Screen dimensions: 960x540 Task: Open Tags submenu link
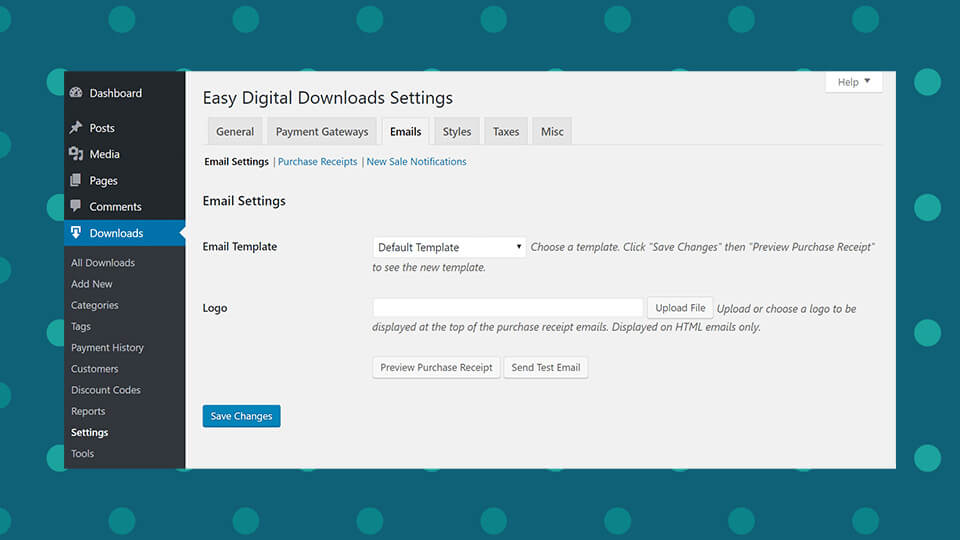tap(81, 326)
